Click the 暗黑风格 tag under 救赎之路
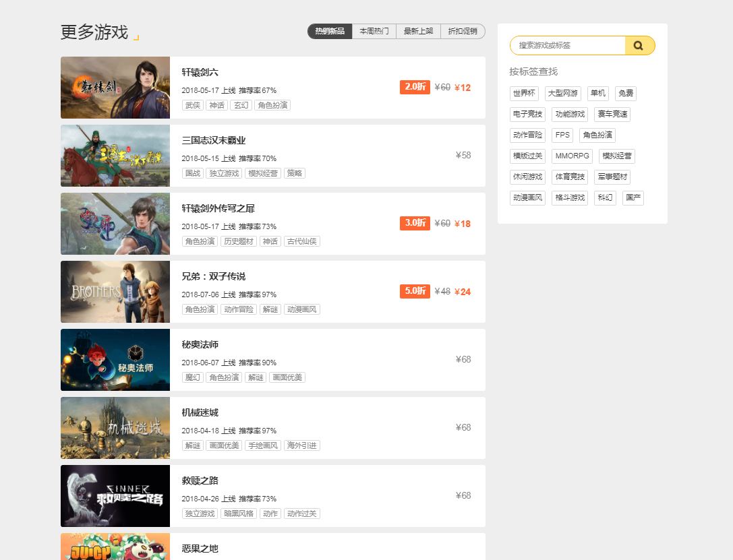This screenshot has height=560, width=733. (x=239, y=514)
